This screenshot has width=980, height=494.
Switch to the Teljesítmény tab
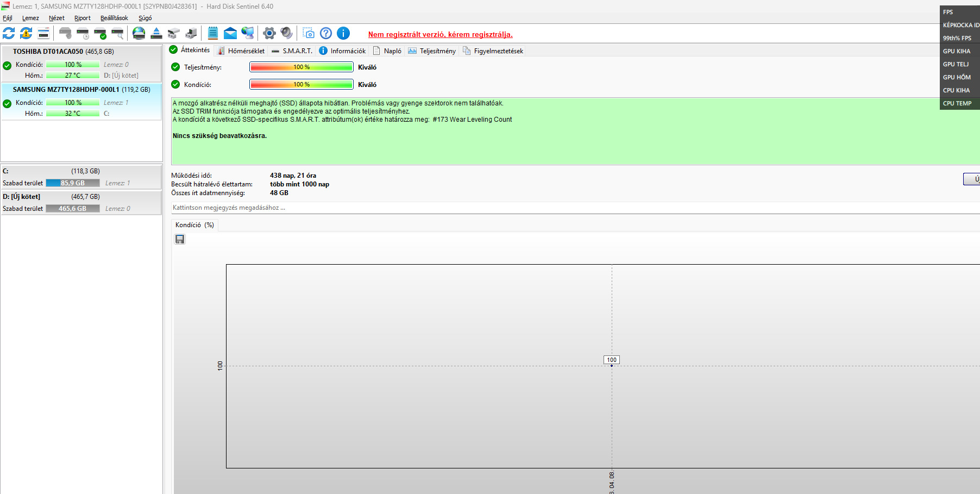432,51
